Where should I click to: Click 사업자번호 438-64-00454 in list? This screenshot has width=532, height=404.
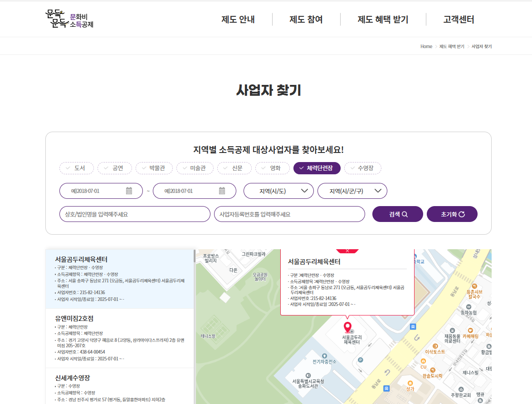(x=81, y=352)
